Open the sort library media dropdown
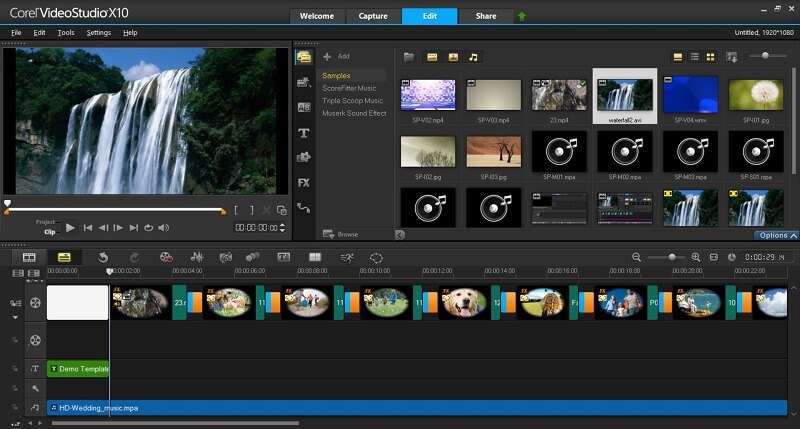The image size is (800, 429). pyautogui.click(x=732, y=57)
